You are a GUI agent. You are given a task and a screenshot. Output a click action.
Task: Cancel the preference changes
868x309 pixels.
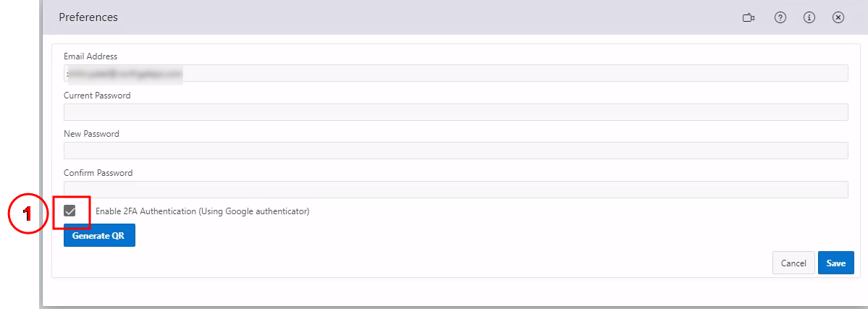point(793,263)
